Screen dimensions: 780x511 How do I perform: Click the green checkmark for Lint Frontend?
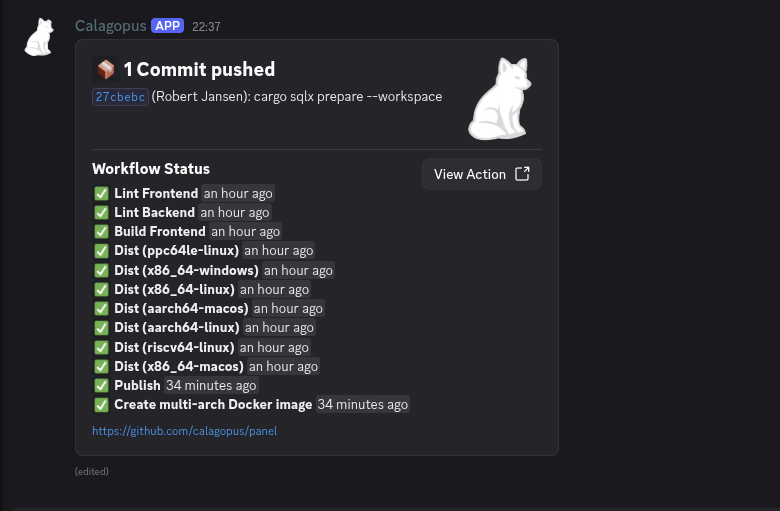click(101, 194)
